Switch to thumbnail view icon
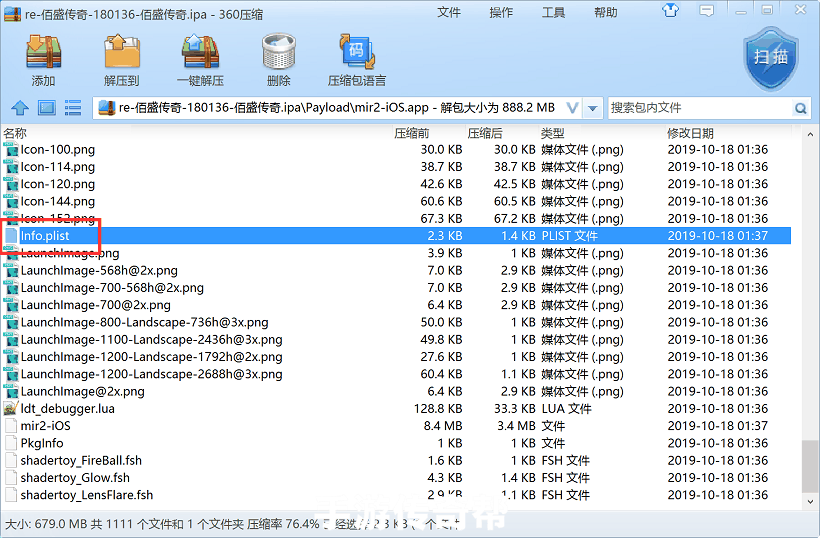 point(47,108)
